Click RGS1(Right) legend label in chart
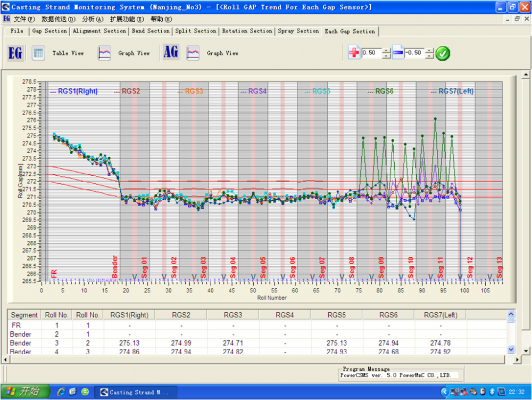 point(78,91)
